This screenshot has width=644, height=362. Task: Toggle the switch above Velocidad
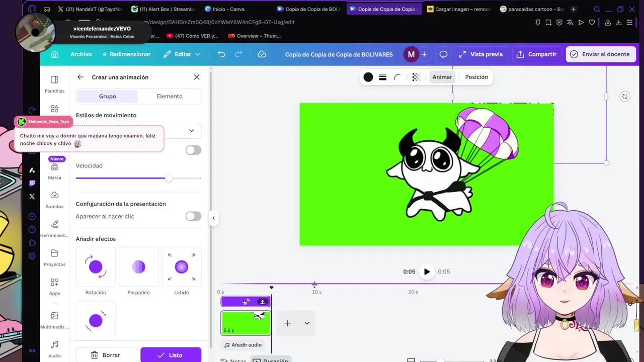(x=193, y=150)
